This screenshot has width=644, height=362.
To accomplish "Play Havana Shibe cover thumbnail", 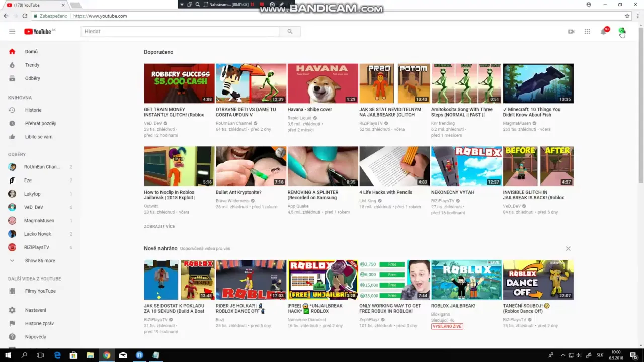I will pyautogui.click(x=323, y=83).
